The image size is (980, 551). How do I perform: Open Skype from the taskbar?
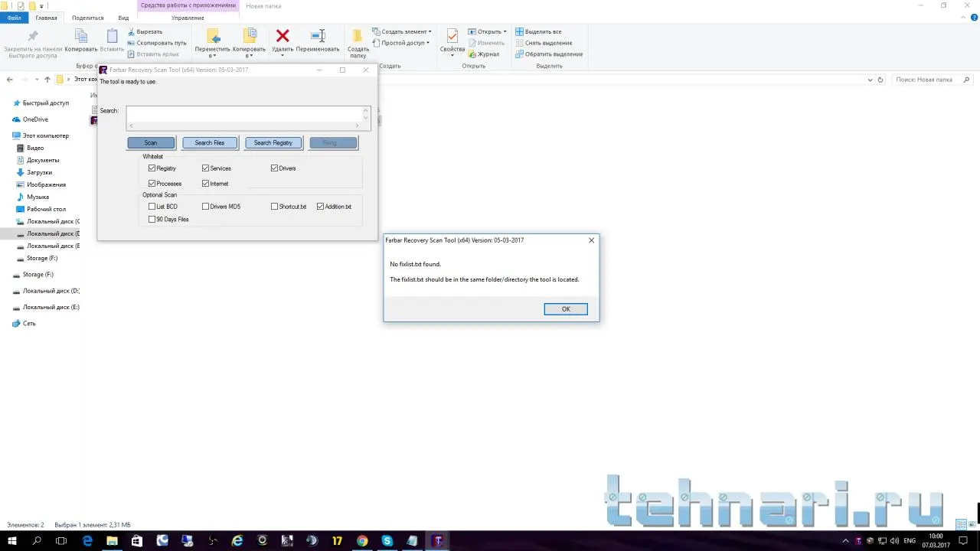(387, 541)
